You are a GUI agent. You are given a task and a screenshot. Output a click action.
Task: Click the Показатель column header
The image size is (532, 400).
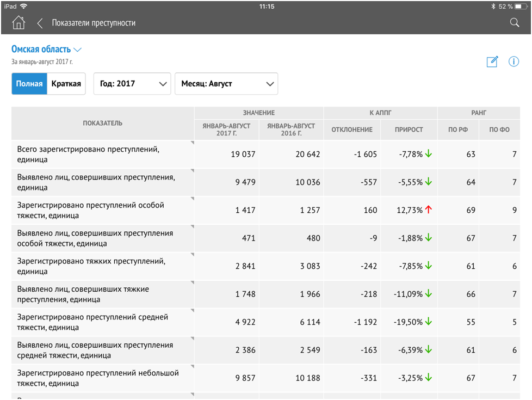pyautogui.click(x=103, y=123)
